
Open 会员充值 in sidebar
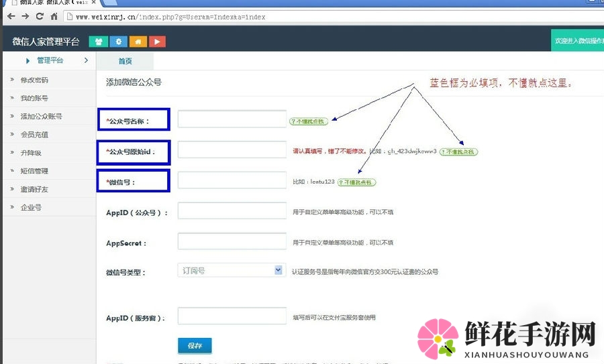[x=34, y=135]
